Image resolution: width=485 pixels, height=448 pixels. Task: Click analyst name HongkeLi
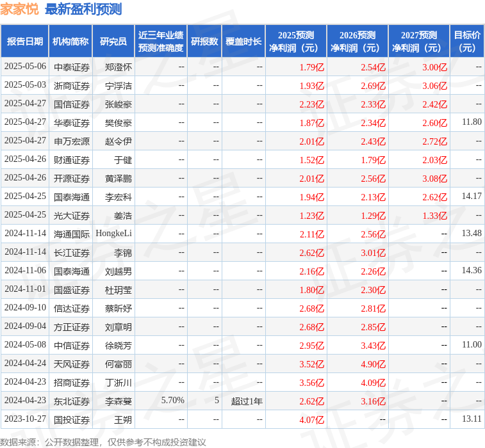tap(114, 233)
